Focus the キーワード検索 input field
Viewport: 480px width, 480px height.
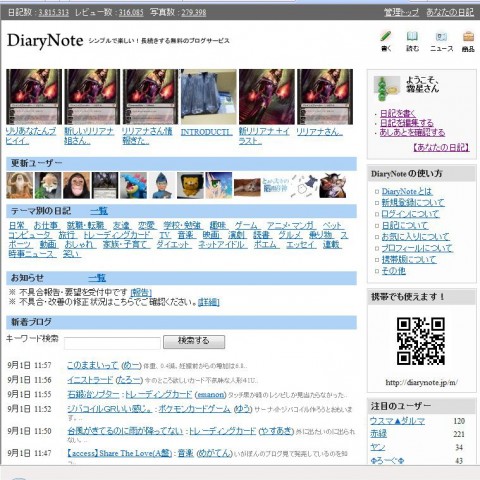coord(112,343)
